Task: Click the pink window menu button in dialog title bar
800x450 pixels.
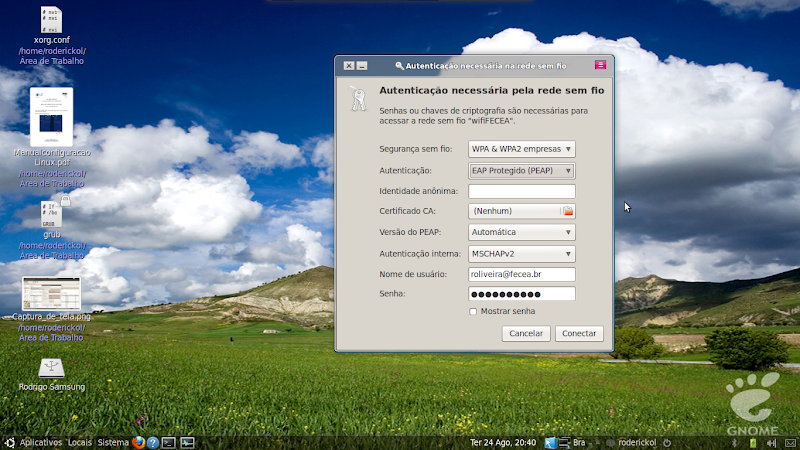Action: [x=600, y=65]
